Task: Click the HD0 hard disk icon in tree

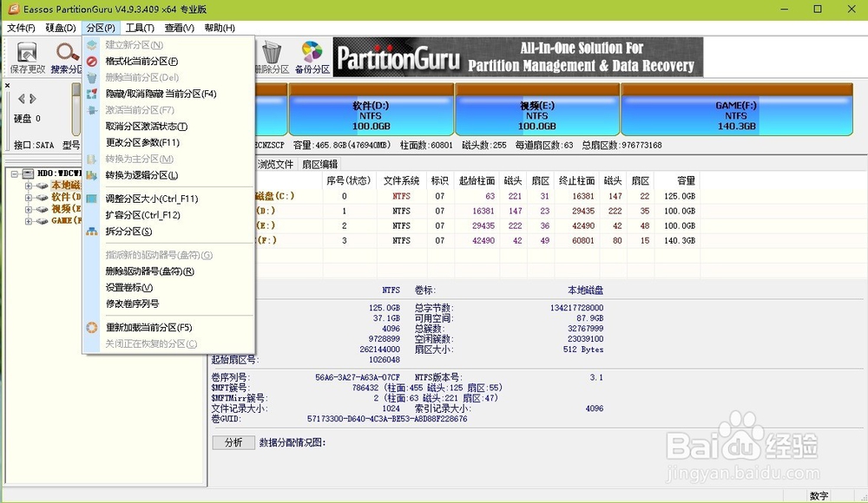Action: point(29,173)
